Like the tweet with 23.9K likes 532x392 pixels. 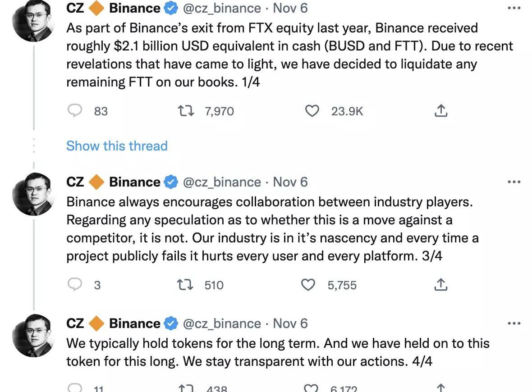click(312, 110)
